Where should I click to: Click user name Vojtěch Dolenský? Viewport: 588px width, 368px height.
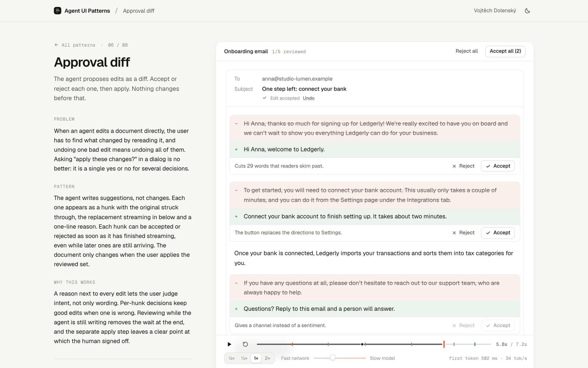[x=495, y=11]
